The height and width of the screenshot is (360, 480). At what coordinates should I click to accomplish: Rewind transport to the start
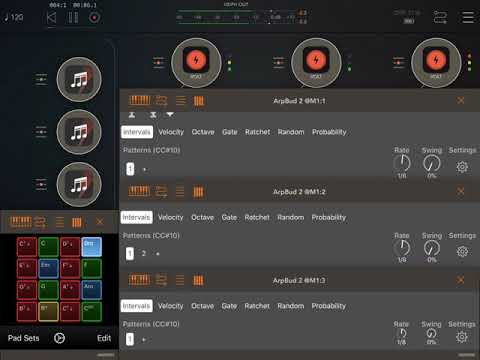coord(51,17)
